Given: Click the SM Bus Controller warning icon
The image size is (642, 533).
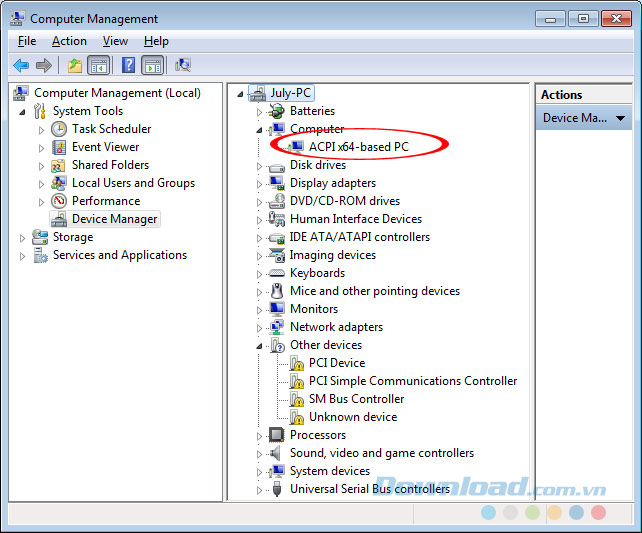Looking at the screenshot, I should click(296, 399).
